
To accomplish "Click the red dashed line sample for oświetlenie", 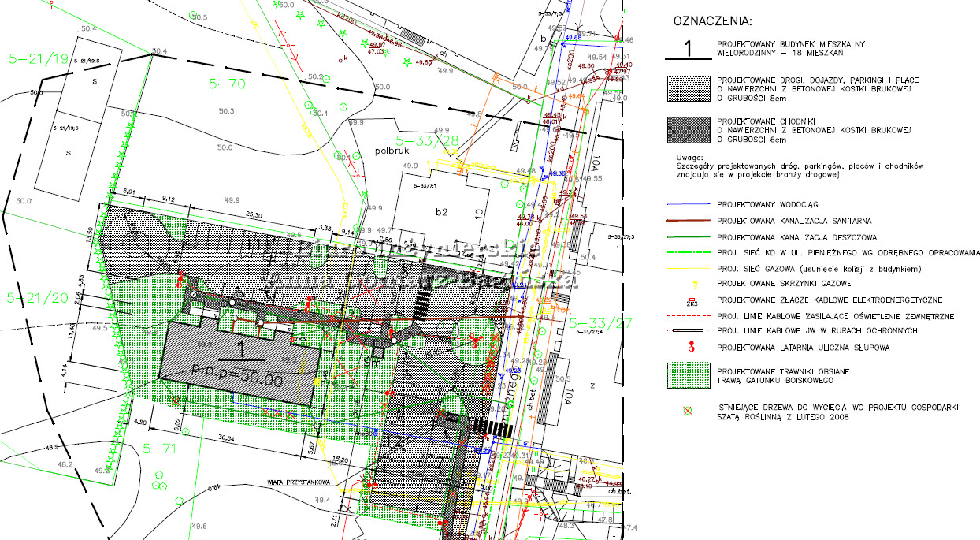I will click(x=687, y=316).
